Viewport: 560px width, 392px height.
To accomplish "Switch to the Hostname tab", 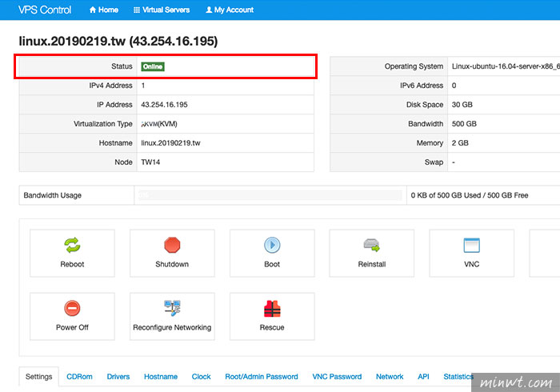I will (161, 377).
